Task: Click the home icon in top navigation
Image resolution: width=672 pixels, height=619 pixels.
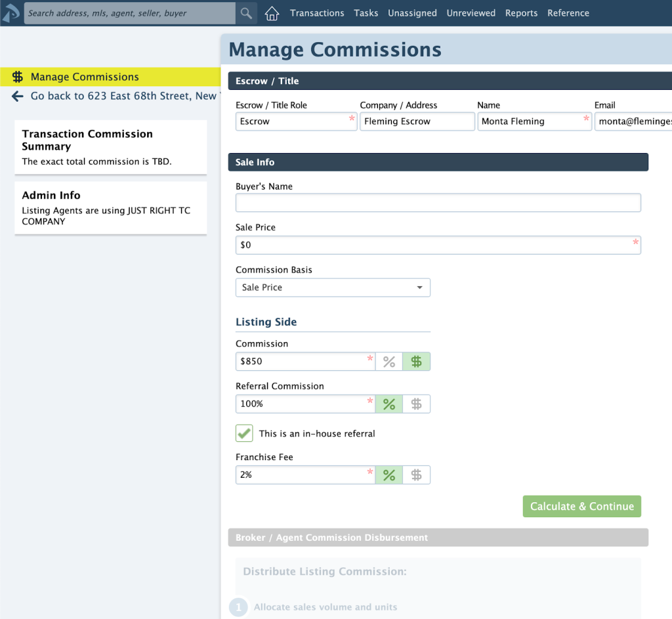Action: pos(272,13)
